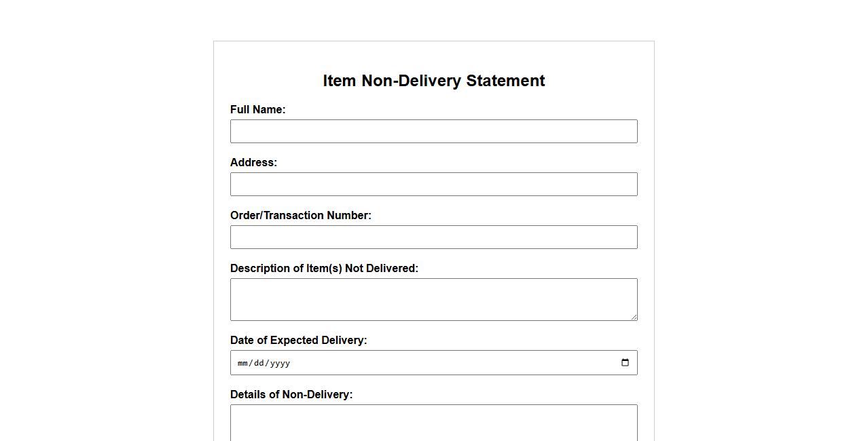Screen dimensions: 868x441
Task: Click the "Description of Item(s) Not Delivered:" label
Action: (x=324, y=269)
